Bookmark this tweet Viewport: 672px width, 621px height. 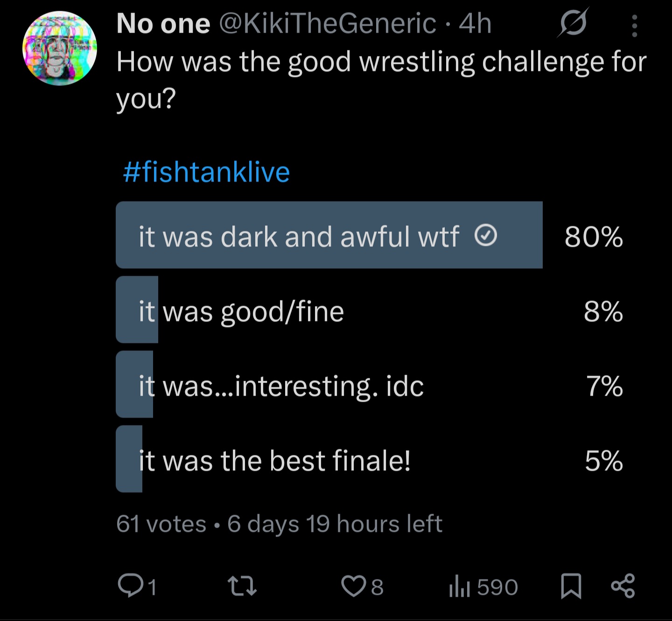tap(571, 586)
